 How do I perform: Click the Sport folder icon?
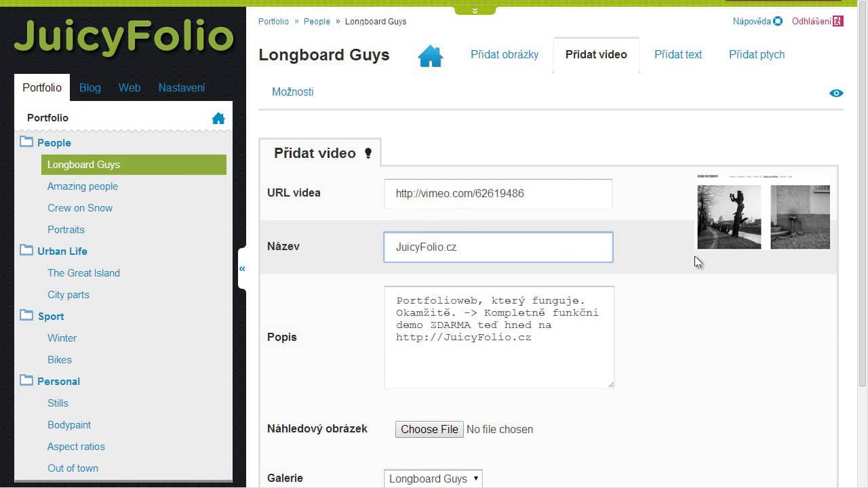26,315
